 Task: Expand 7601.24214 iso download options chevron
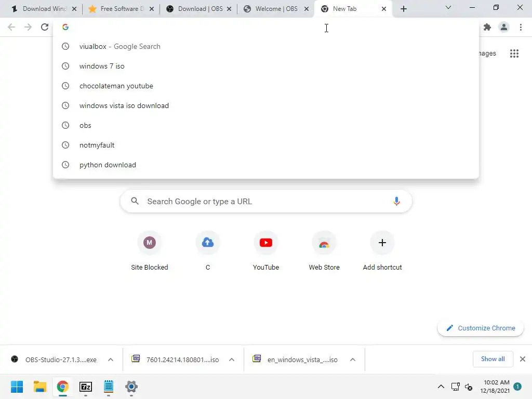click(232, 360)
